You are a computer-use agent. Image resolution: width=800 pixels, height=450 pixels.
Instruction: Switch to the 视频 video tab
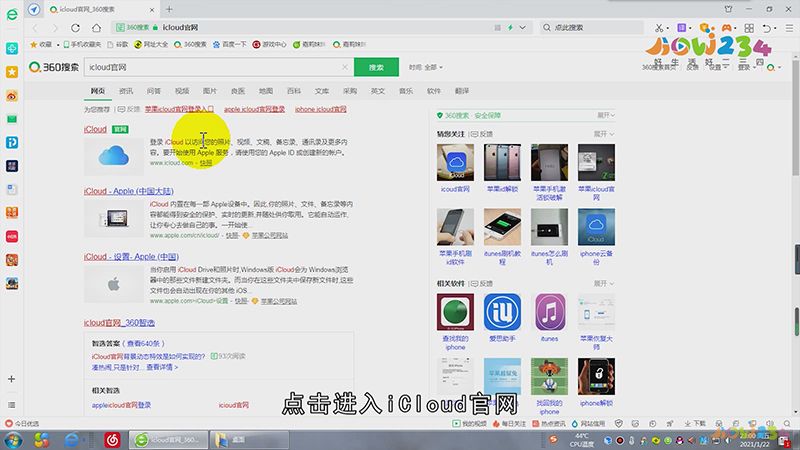pyautogui.click(x=182, y=91)
